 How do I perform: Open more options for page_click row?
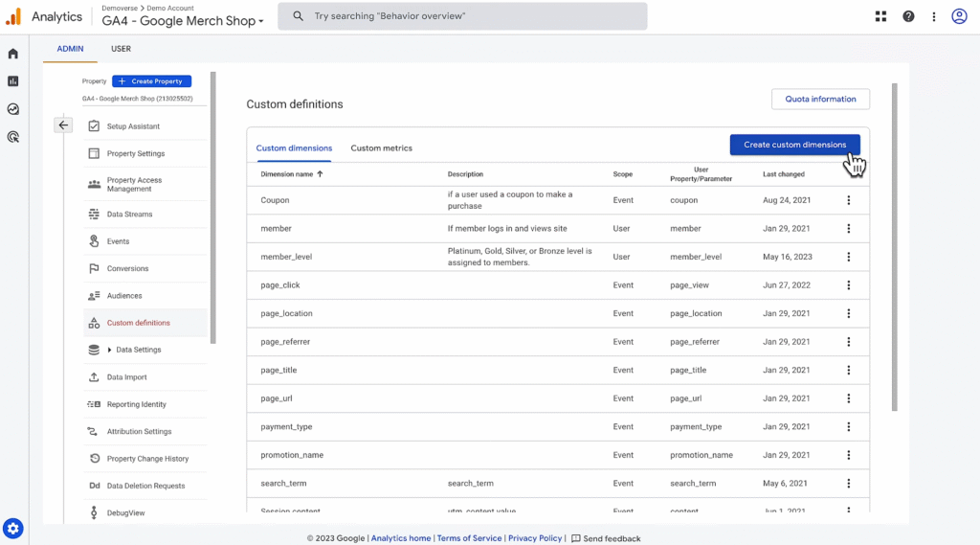[848, 284]
